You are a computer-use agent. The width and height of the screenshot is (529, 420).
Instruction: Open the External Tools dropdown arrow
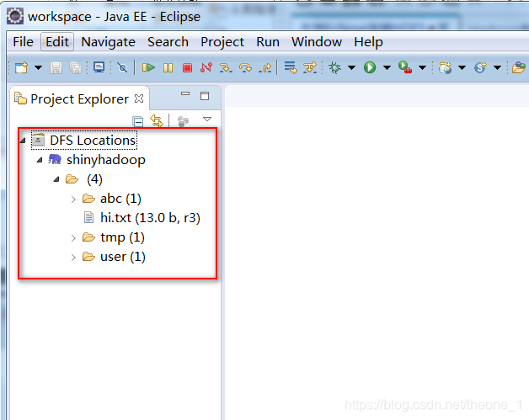422,67
